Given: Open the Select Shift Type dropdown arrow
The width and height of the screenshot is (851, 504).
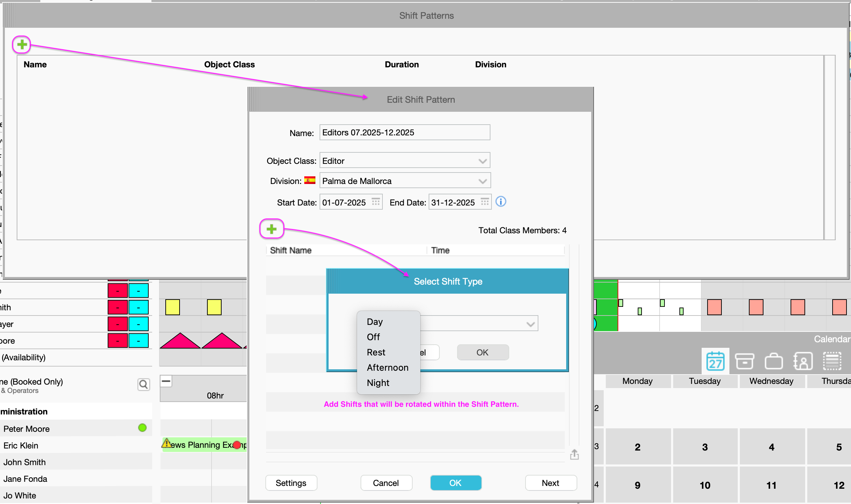Looking at the screenshot, I should [x=530, y=324].
